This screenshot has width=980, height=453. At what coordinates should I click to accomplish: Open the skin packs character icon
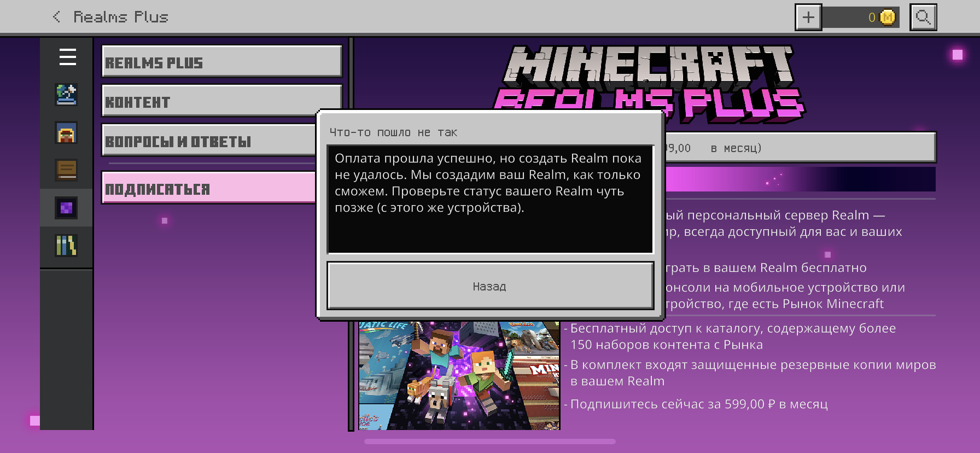point(66,132)
